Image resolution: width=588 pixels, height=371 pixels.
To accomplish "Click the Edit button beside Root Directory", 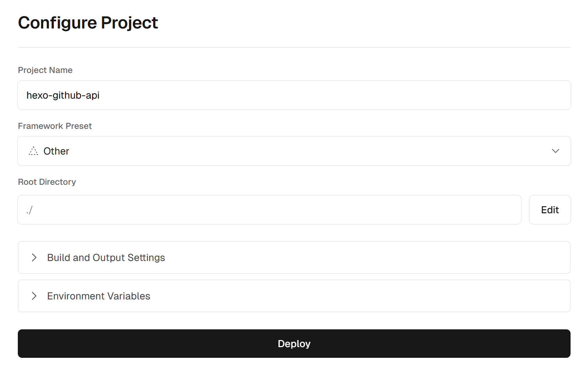I will pos(550,210).
